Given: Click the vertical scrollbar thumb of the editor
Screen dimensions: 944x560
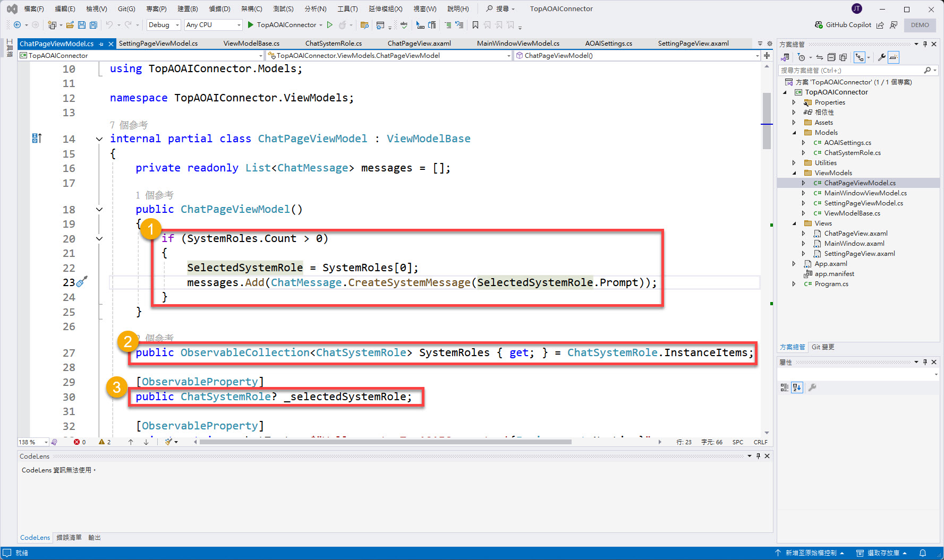Looking at the screenshot, I should 767,121.
